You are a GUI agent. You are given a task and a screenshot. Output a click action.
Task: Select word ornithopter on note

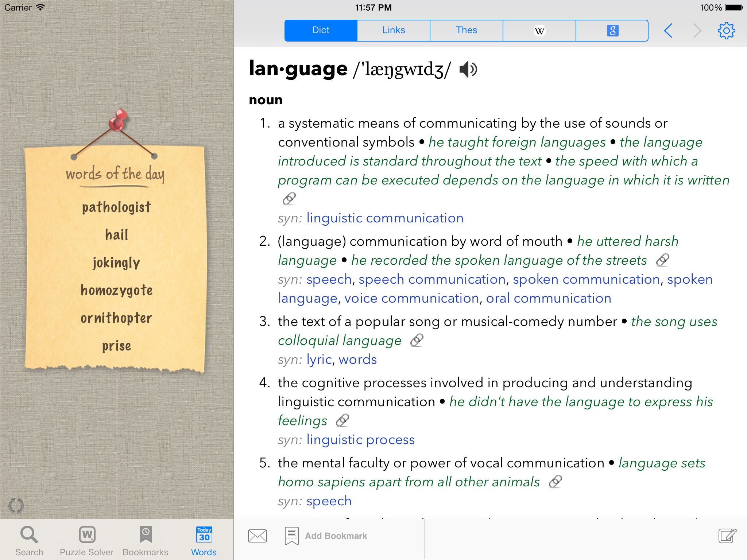click(x=116, y=318)
